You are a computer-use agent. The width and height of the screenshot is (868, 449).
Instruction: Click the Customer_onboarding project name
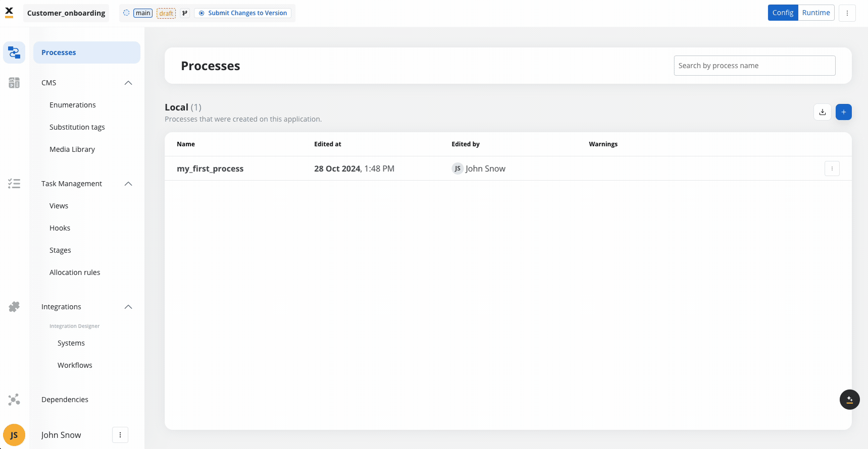click(66, 13)
